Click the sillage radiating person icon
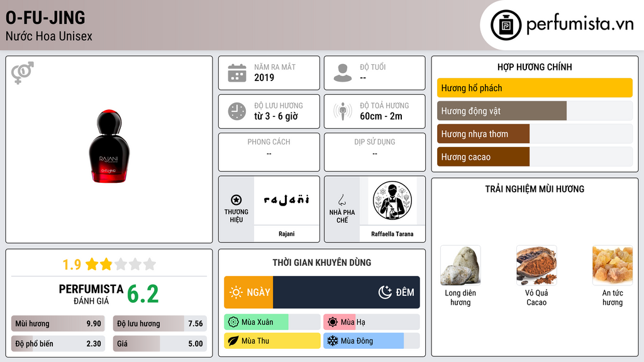The width and height of the screenshot is (644, 362). coord(343,111)
